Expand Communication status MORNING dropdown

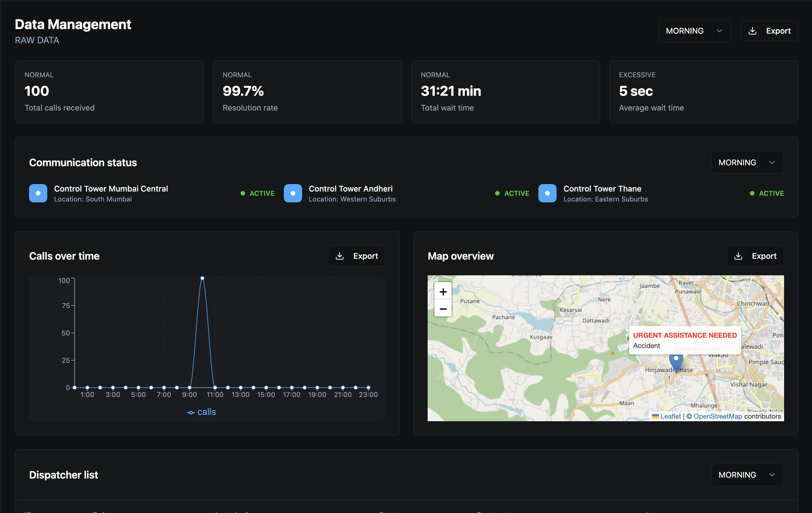pos(747,162)
